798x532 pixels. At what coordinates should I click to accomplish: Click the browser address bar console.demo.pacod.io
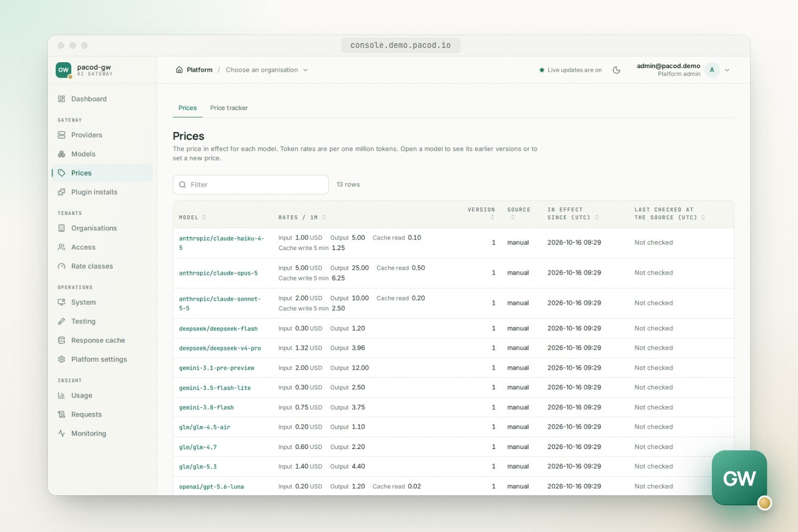click(x=401, y=45)
